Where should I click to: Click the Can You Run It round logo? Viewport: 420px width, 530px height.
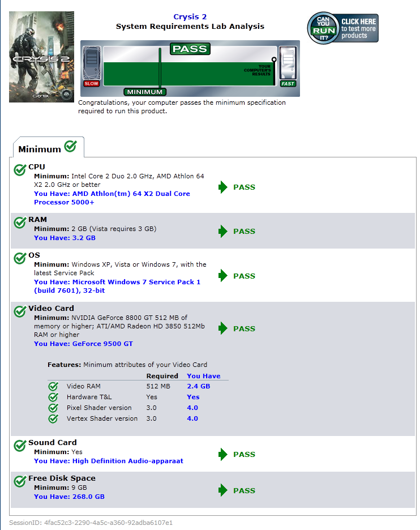[323, 28]
